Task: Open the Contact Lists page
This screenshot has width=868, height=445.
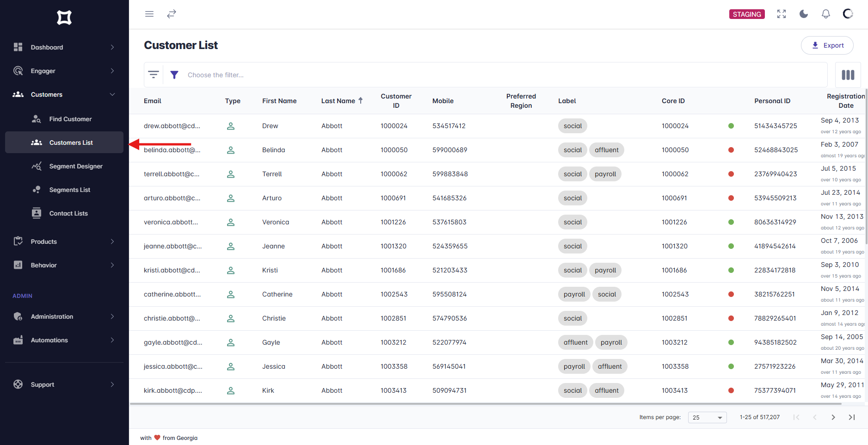Action: [x=68, y=213]
